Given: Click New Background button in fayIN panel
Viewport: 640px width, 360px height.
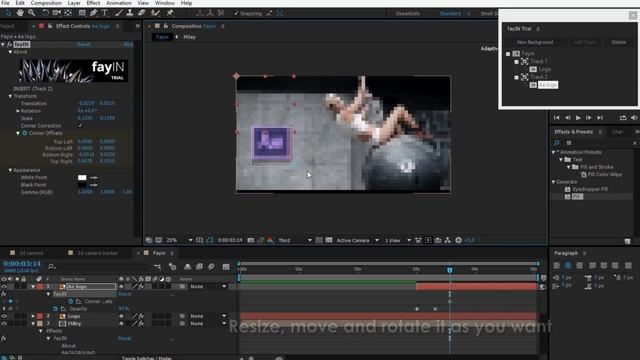Looking at the screenshot, I should tap(535, 42).
